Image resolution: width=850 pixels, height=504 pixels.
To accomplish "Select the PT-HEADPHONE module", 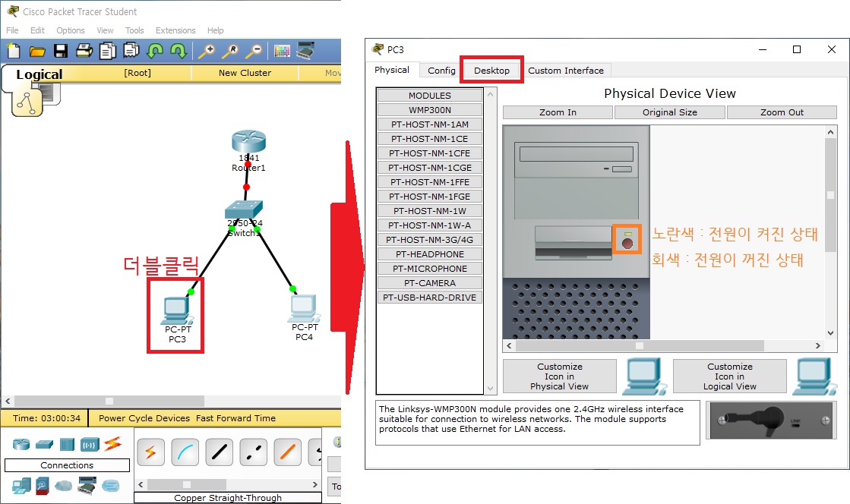I will coord(430,254).
